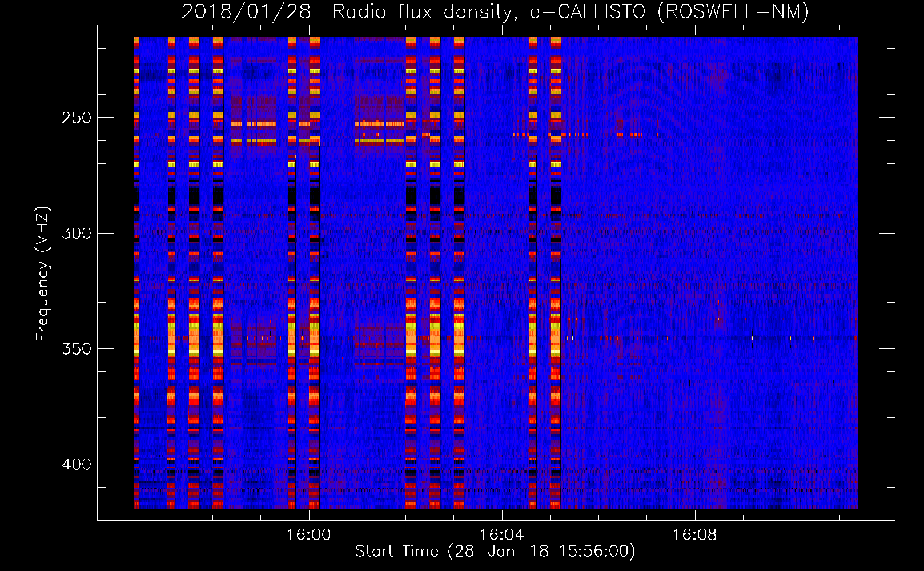Click the x-axis label "Start Time (28-Jan-18 15:56:00)"
This screenshot has height=571, width=924.
[x=495, y=552]
